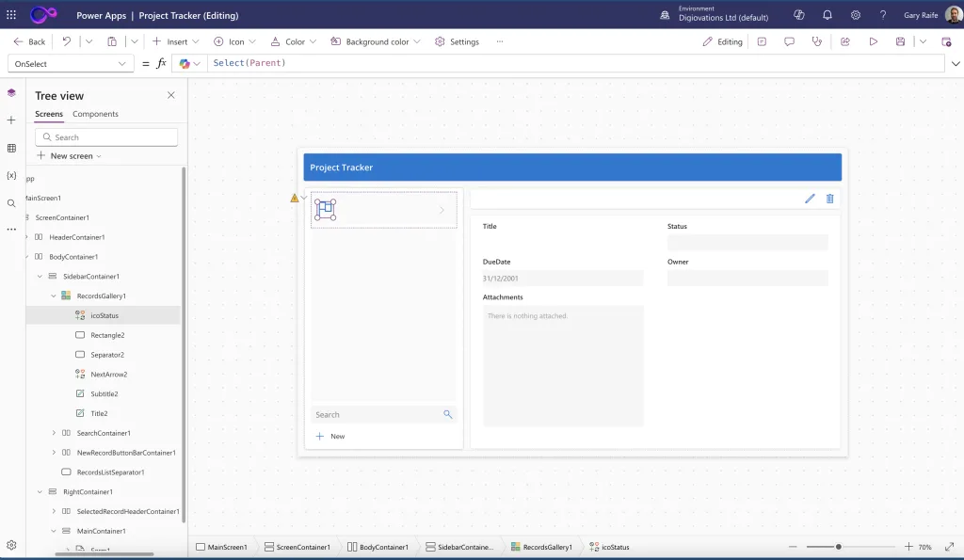The image size is (964, 560).
Task: Open the OnSelect property dropdown
Action: pos(71,63)
